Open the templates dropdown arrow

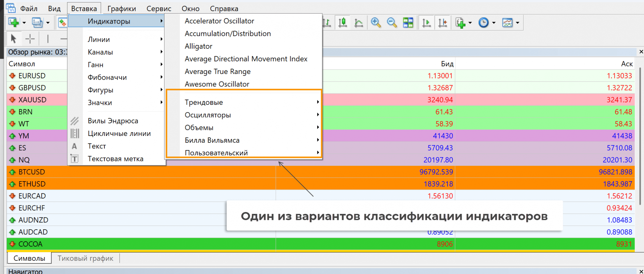pos(518,23)
